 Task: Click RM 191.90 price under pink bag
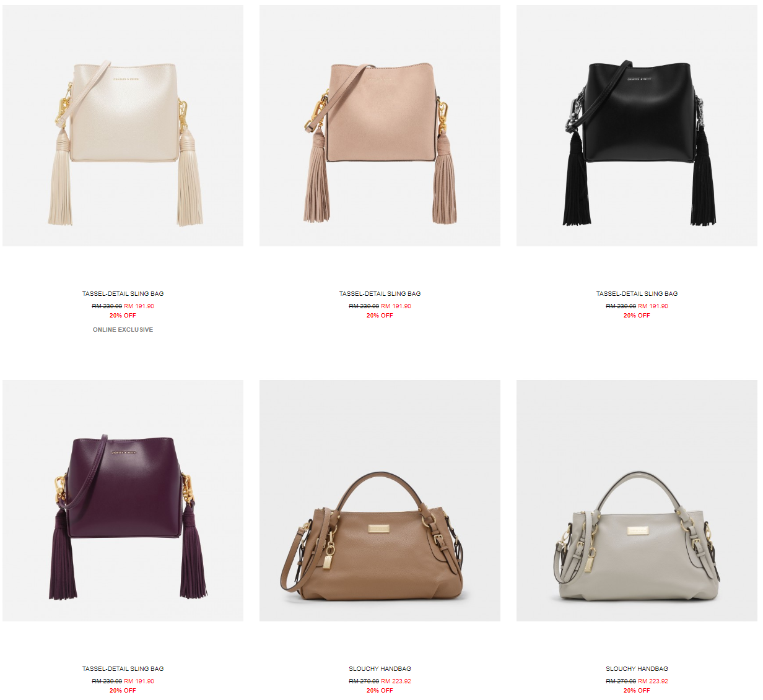pyautogui.click(x=396, y=306)
